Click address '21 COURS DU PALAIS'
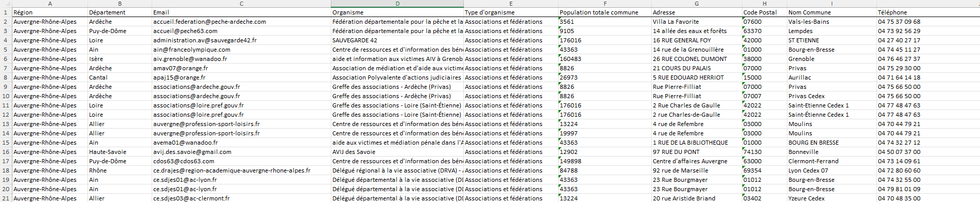Screen dimensions: 980x202 coord(696,68)
